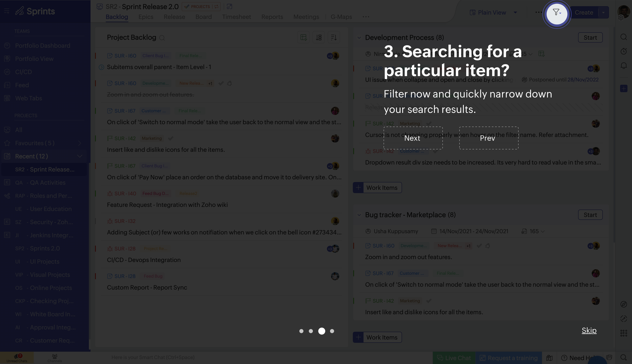Open the Timesheet tab
This screenshot has height=364, width=632.
tap(236, 17)
